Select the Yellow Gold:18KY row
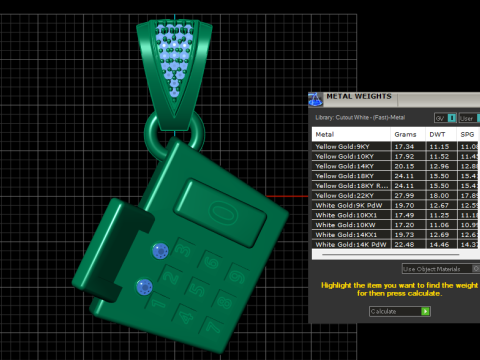This screenshot has width=480, height=360. pyautogui.click(x=396, y=176)
